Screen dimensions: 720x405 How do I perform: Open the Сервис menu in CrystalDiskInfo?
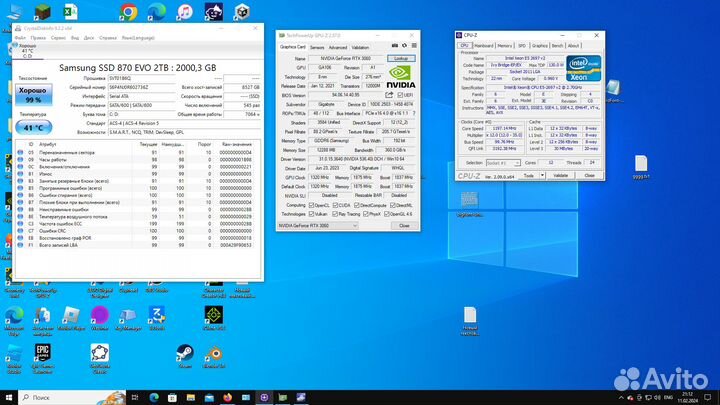(x=58, y=38)
